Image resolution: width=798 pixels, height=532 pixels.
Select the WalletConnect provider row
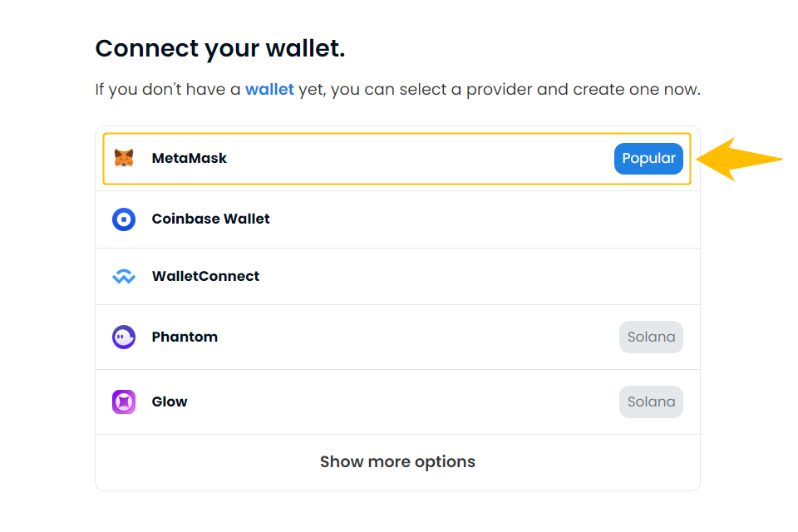coord(397,277)
